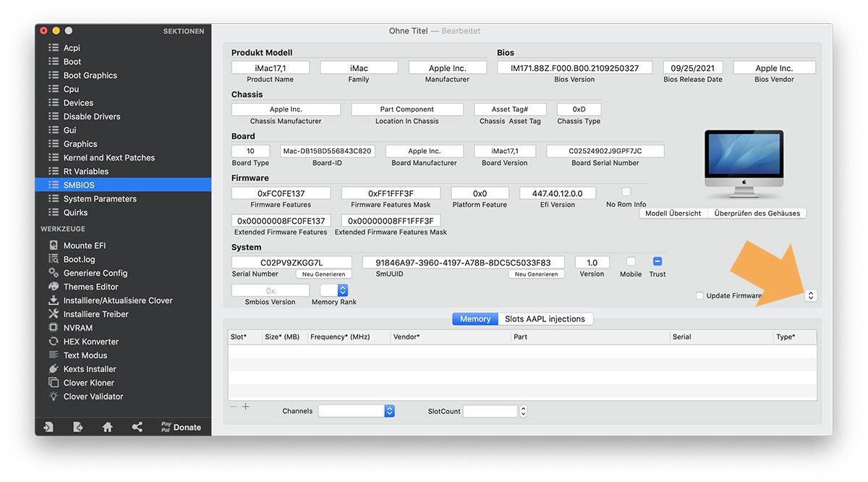Toggle the Mobile checkbox

coord(631,261)
